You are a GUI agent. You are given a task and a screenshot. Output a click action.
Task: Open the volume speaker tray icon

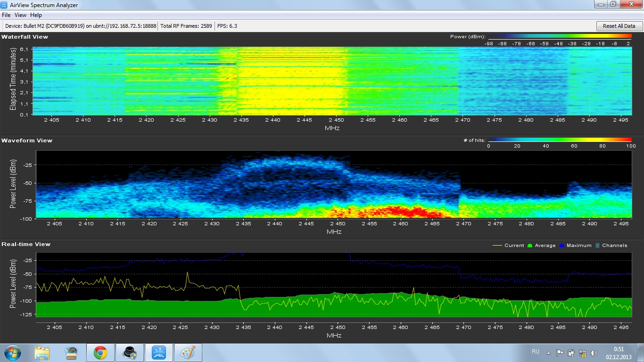tap(594, 353)
